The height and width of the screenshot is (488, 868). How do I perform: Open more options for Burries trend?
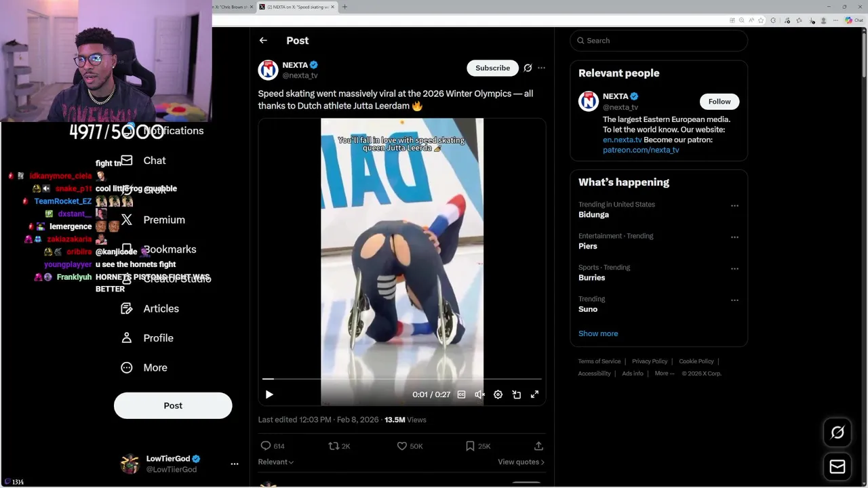click(x=734, y=268)
